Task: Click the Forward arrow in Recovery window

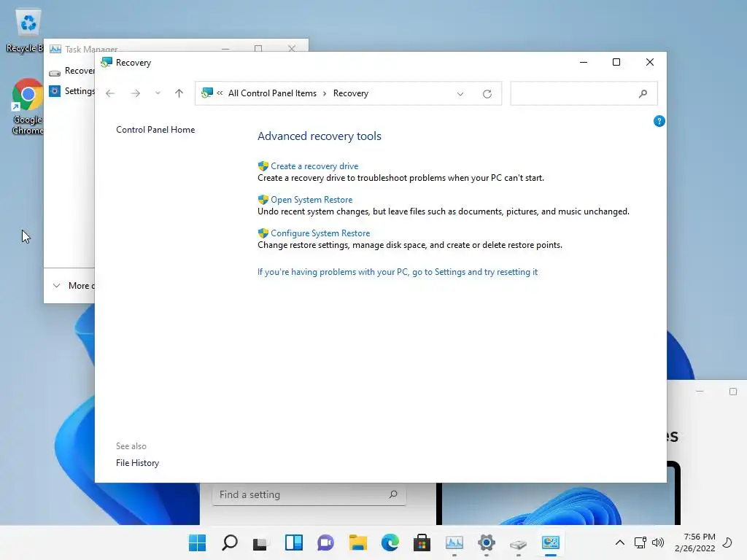Action: click(x=136, y=93)
